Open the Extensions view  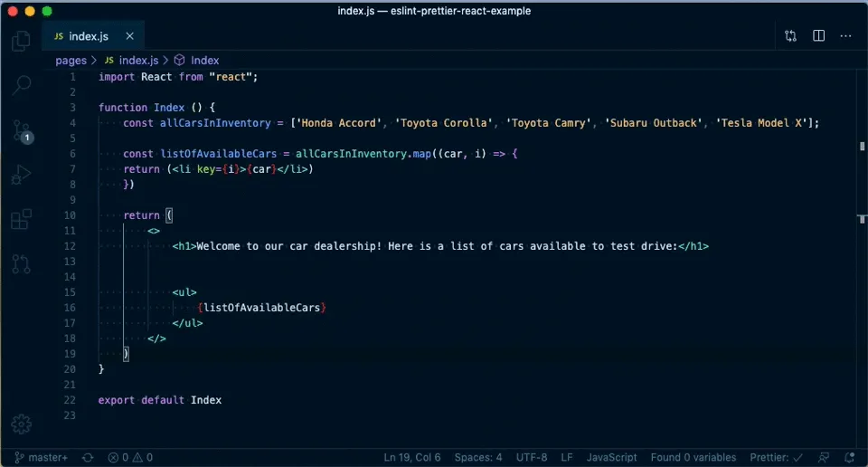21,219
